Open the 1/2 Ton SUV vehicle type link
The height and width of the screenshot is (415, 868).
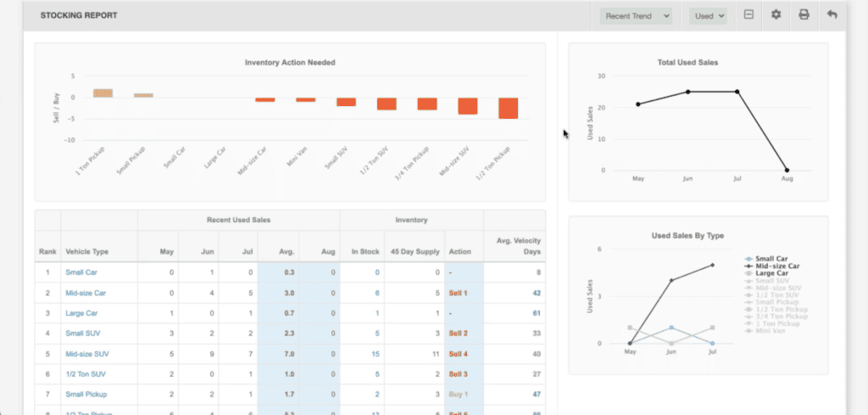[86, 374]
